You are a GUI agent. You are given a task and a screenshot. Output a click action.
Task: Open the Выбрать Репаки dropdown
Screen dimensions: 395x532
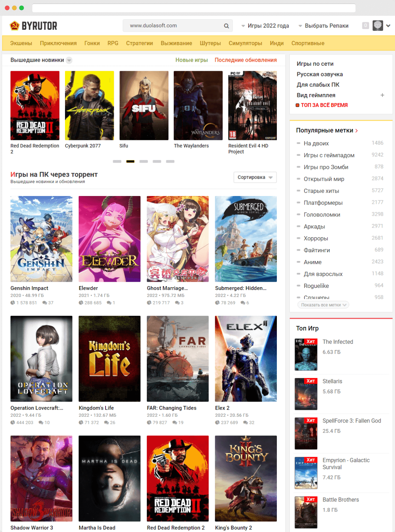coord(323,26)
